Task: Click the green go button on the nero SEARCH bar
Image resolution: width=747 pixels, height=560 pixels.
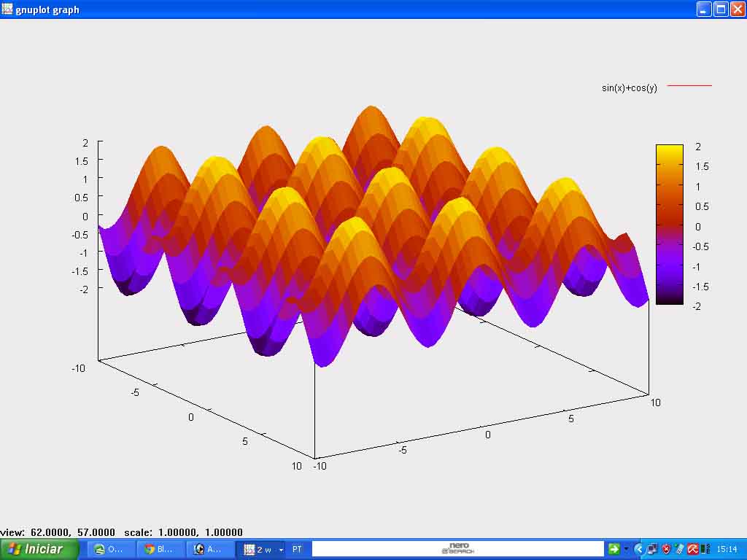Action: pos(614,548)
